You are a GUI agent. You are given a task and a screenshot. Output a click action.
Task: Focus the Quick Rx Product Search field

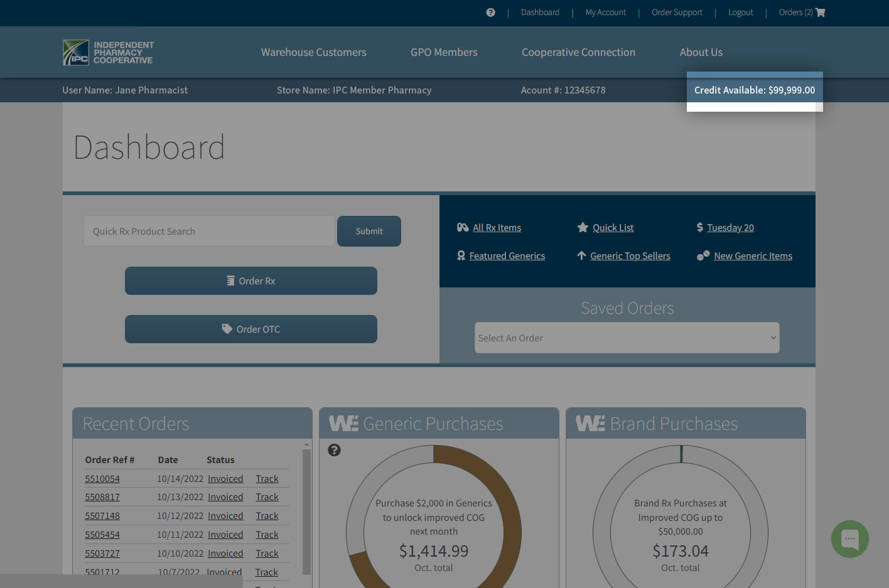(209, 232)
